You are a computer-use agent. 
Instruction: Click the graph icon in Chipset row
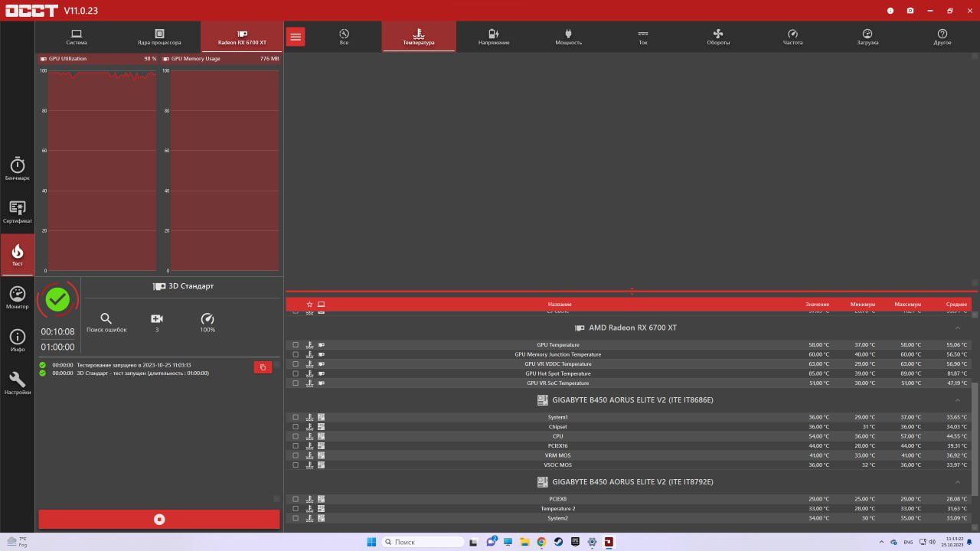point(309,427)
